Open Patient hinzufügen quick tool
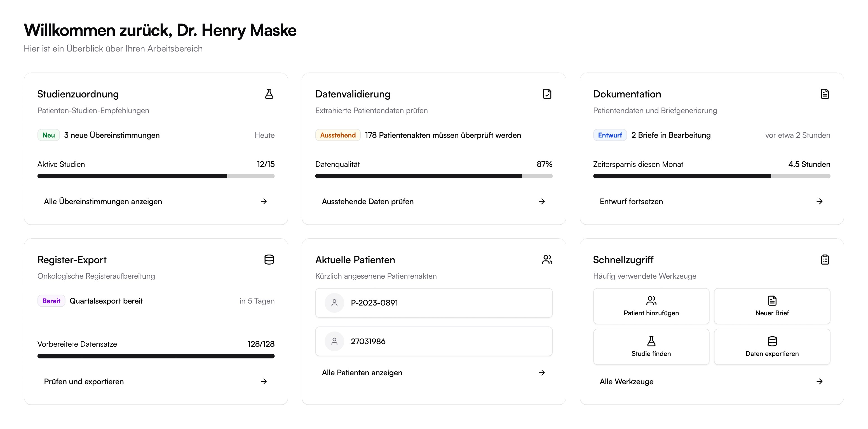The width and height of the screenshot is (868, 429). 651,306
